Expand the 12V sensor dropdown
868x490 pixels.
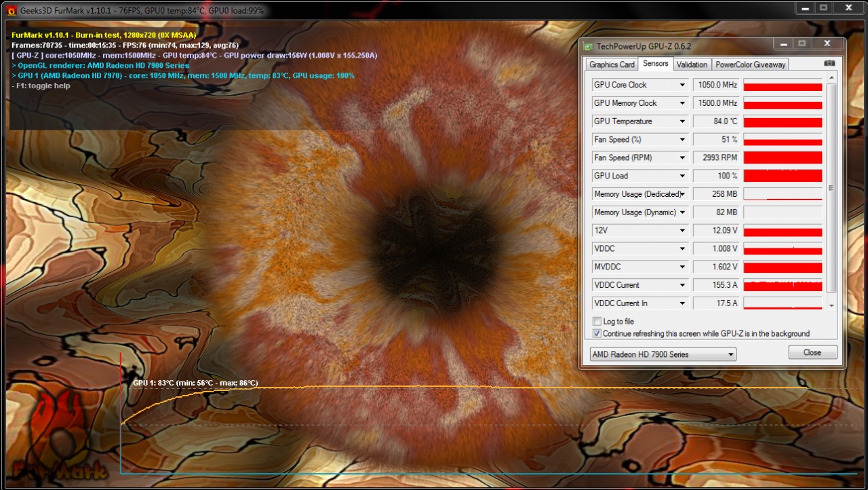[683, 231]
